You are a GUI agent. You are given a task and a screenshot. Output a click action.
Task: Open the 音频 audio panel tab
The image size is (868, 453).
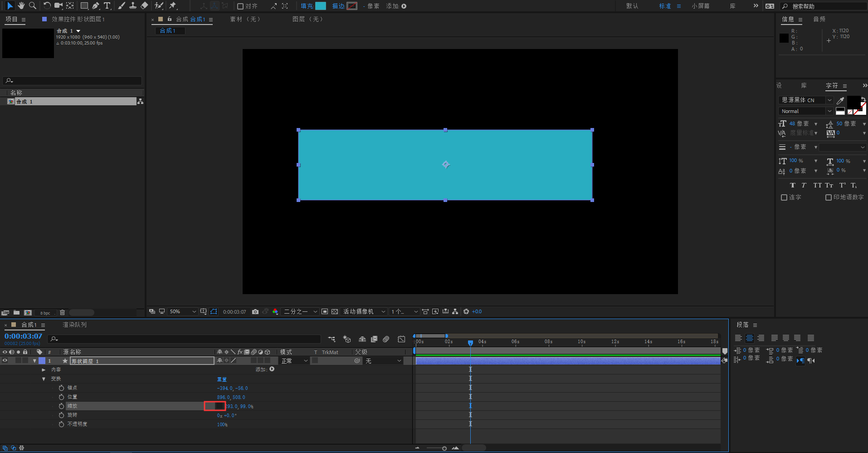click(819, 19)
